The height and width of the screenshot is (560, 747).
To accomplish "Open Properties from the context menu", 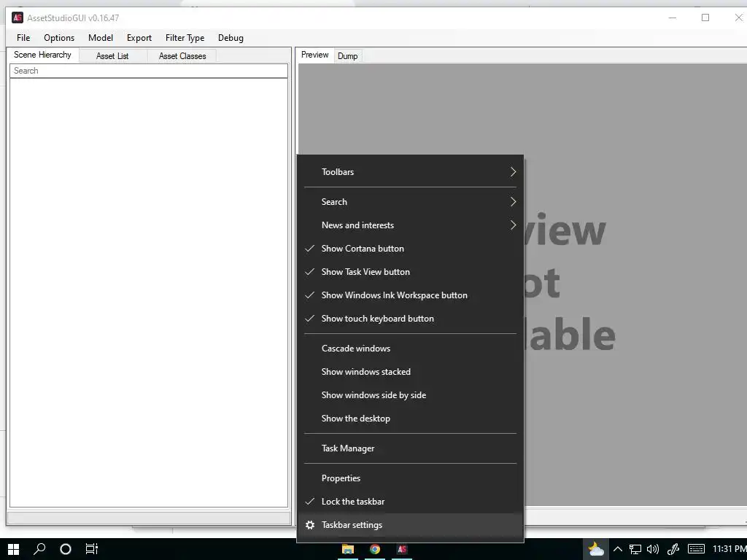I will click(410, 478).
